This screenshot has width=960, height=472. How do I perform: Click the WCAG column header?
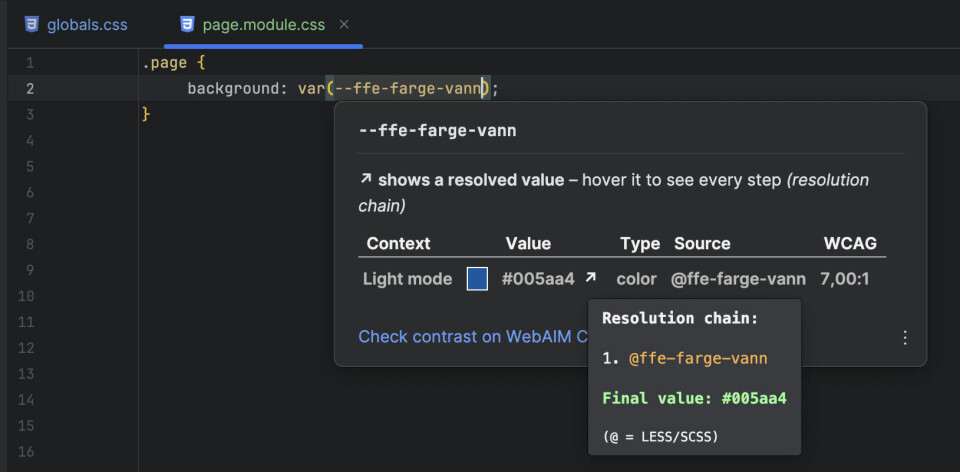tap(850, 244)
